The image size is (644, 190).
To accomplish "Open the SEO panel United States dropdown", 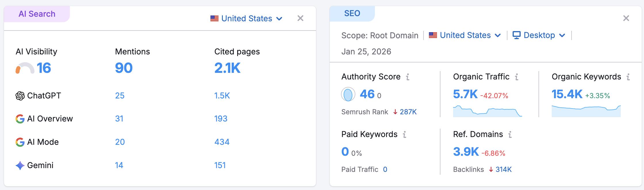I will pyautogui.click(x=465, y=35).
